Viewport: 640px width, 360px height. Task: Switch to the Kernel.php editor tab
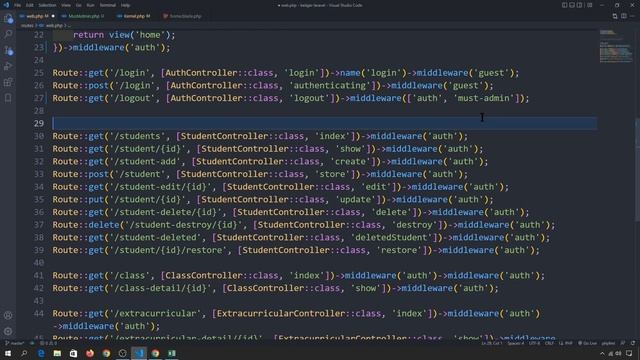click(137, 16)
